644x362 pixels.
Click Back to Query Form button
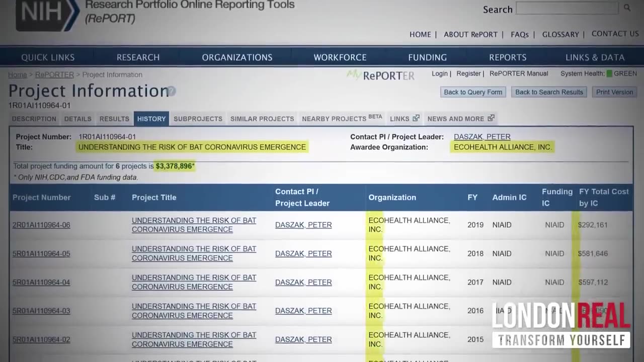(473, 92)
